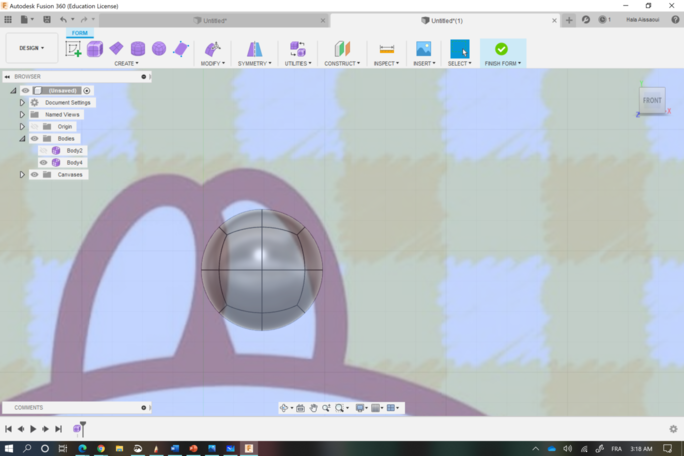Click the FRONT face of view cube
684x456 pixels.
[x=652, y=100]
